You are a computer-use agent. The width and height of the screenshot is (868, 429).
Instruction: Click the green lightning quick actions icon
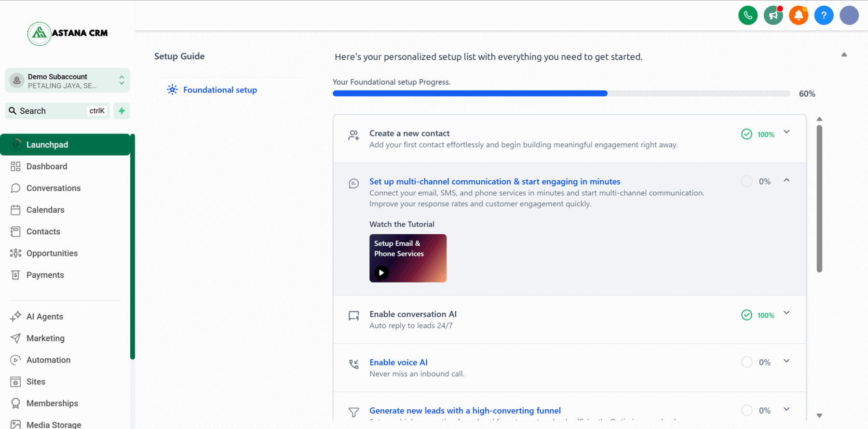click(x=122, y=111)
